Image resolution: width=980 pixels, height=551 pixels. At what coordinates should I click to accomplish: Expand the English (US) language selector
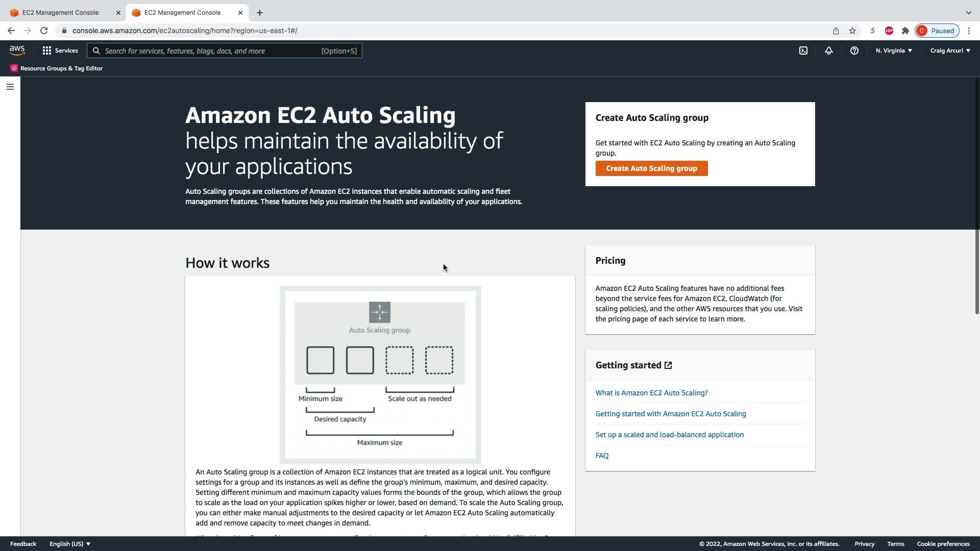(x=70, y=544)
